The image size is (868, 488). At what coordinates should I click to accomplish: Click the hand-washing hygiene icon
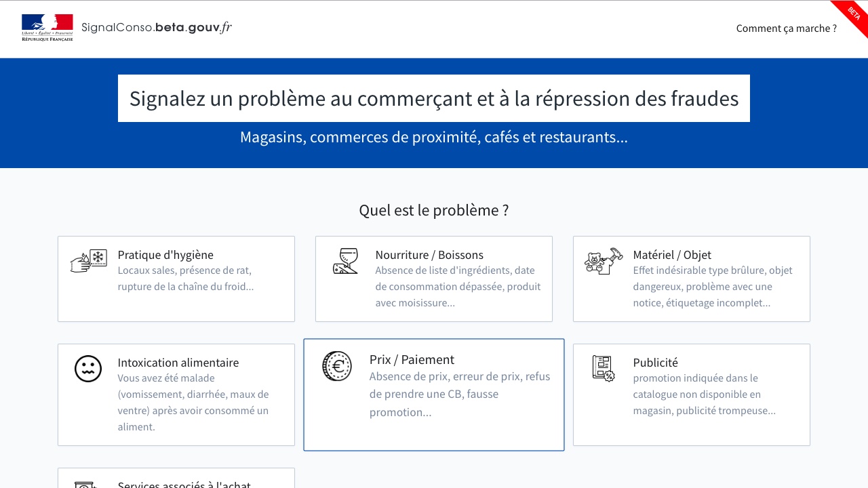point(89,261)
